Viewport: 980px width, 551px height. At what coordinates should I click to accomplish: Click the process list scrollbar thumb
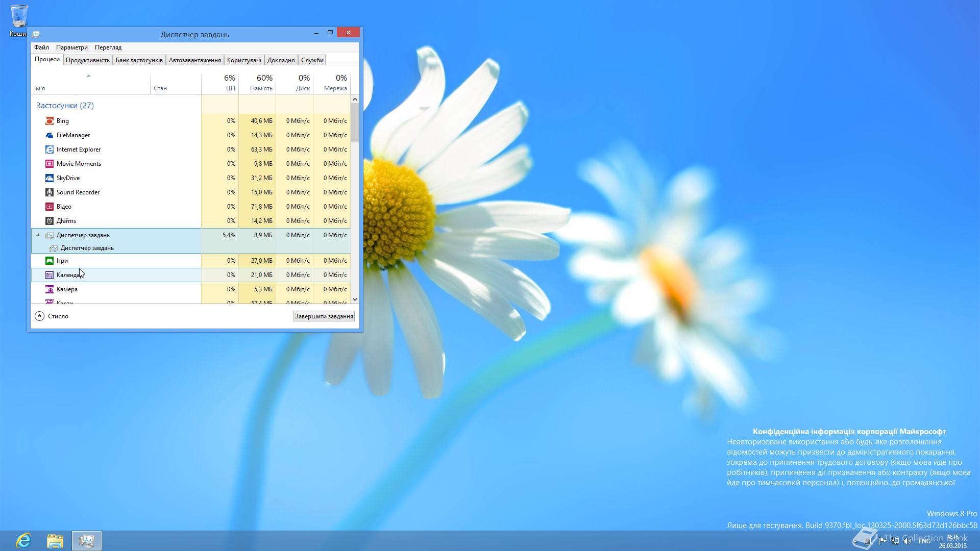(355, 122)
